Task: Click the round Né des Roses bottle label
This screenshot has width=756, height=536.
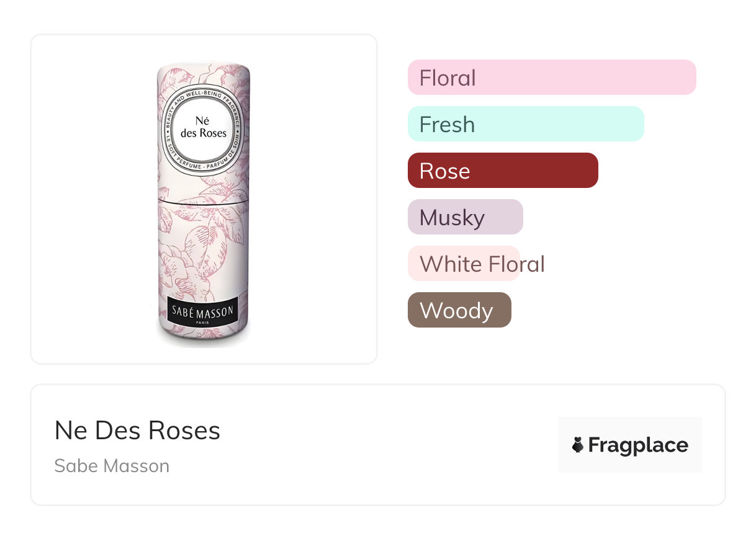Action: tap(203, 128)
